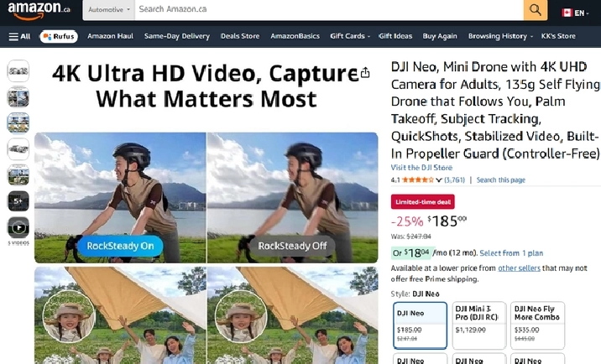Click the other sellers link
This screenshot has width=601, height=364.
point(518,268)
